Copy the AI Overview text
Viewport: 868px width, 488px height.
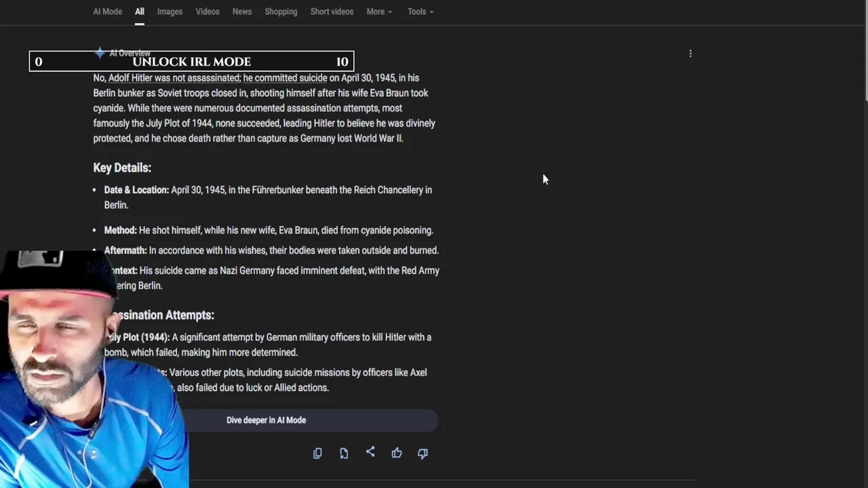click(x=317, y=453)
